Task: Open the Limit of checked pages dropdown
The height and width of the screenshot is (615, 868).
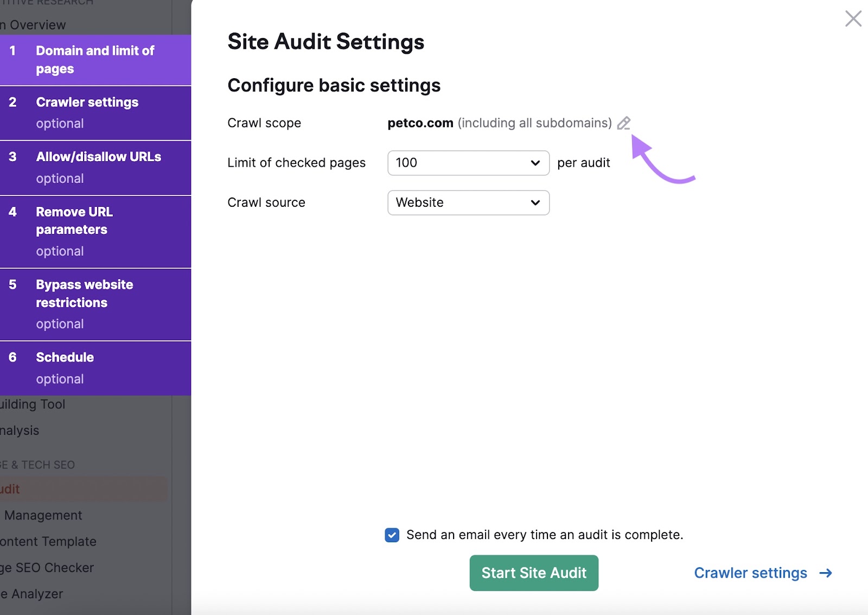Action: [468, 163]
